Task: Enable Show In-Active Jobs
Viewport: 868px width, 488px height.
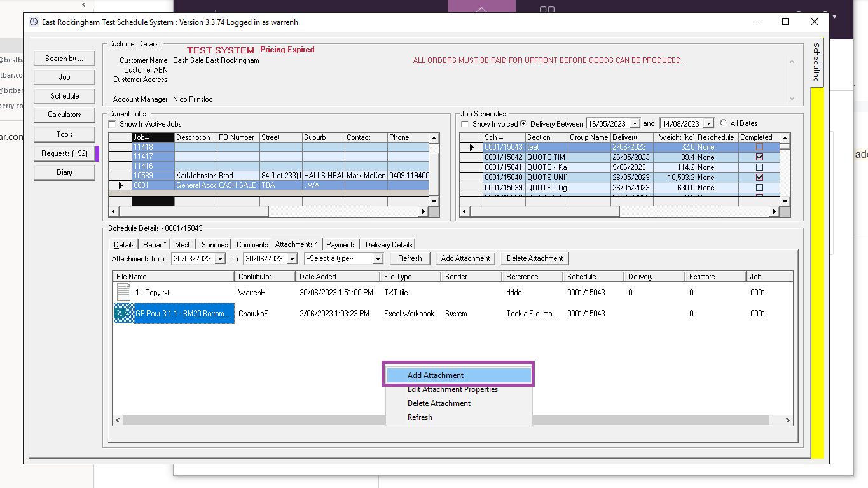Action: coord(113,123)
